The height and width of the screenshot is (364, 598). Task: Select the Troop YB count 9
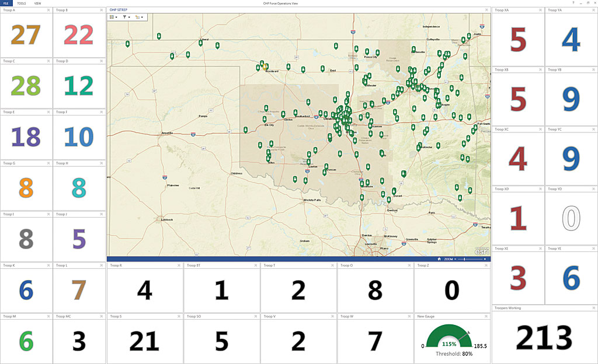tap(571, 99)
